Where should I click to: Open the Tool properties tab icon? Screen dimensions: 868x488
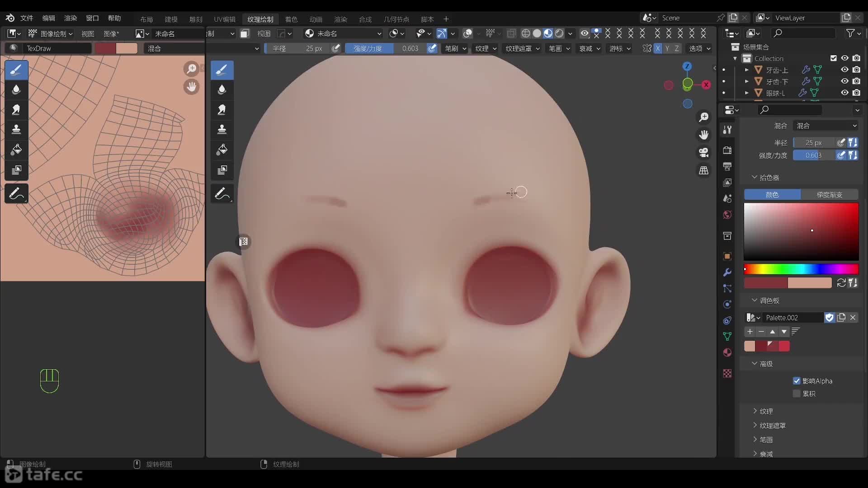727,130
